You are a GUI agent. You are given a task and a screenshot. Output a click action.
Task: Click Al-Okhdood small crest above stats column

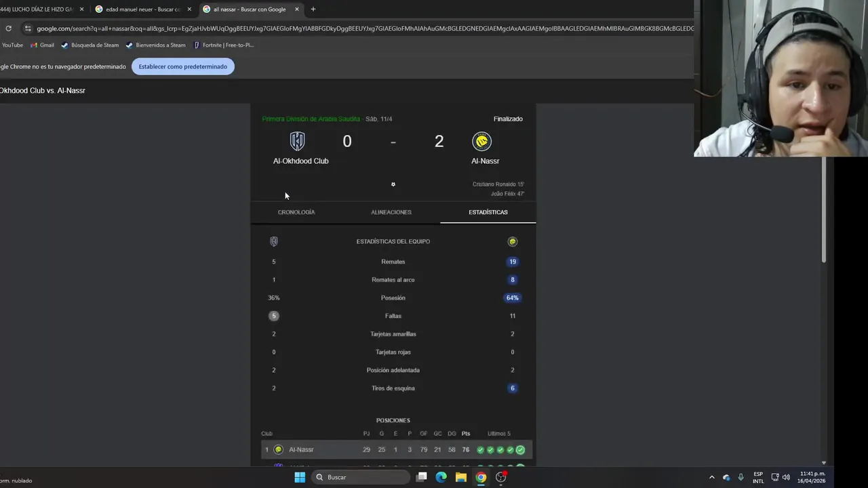(x=274, y=241)
